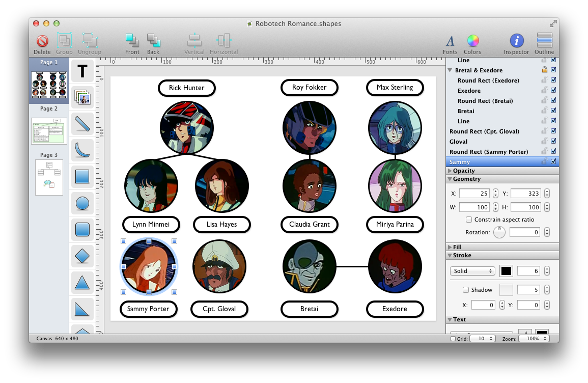Toggle visibility checkbox for Sammy row
This screenshot has height=383, width=588.
click(553, 161)
